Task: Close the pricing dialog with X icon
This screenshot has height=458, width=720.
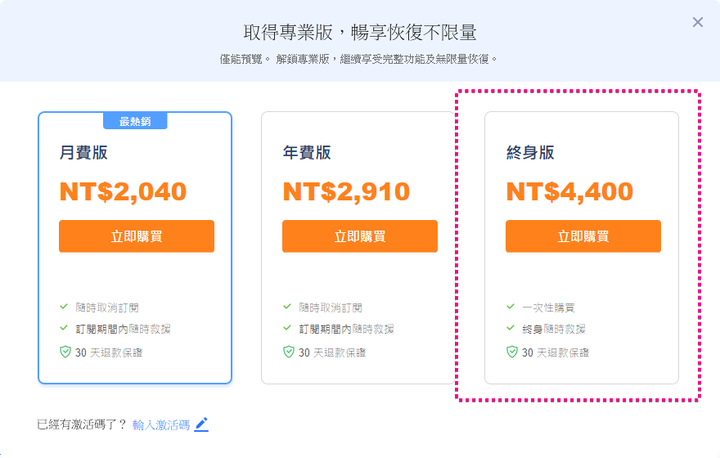Action: pyautogui.click(x=698, y=22)
